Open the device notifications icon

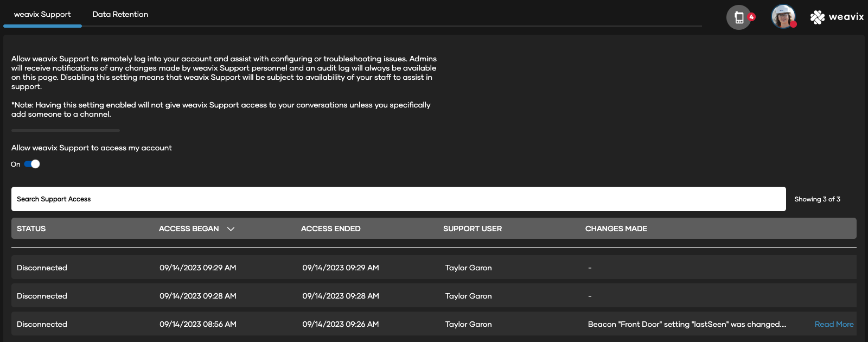(739, 17)
